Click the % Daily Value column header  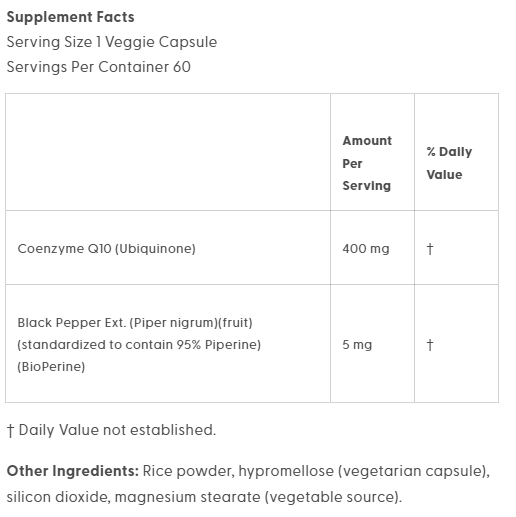(449, 163)
